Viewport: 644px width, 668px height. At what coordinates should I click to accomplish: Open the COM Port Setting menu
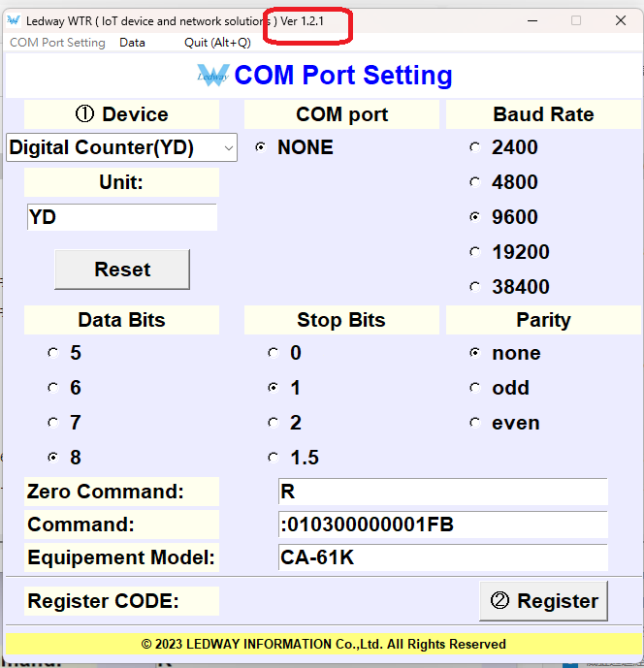point(57,43)
